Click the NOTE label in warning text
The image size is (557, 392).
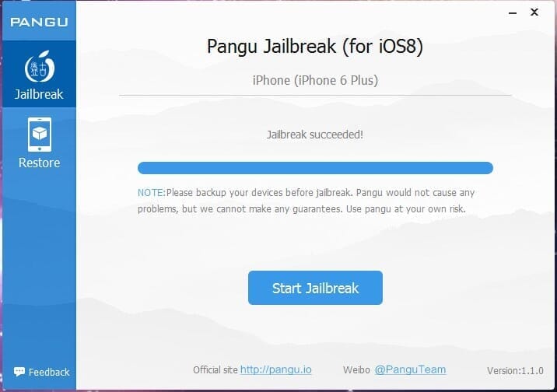click(152, 192)
